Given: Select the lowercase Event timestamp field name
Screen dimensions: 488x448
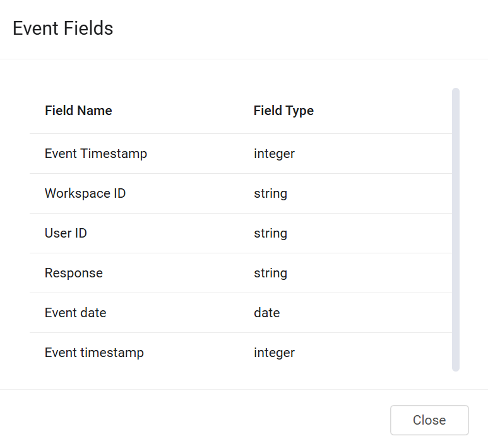Looking at the screenshot, I should (x=94, y=353).
